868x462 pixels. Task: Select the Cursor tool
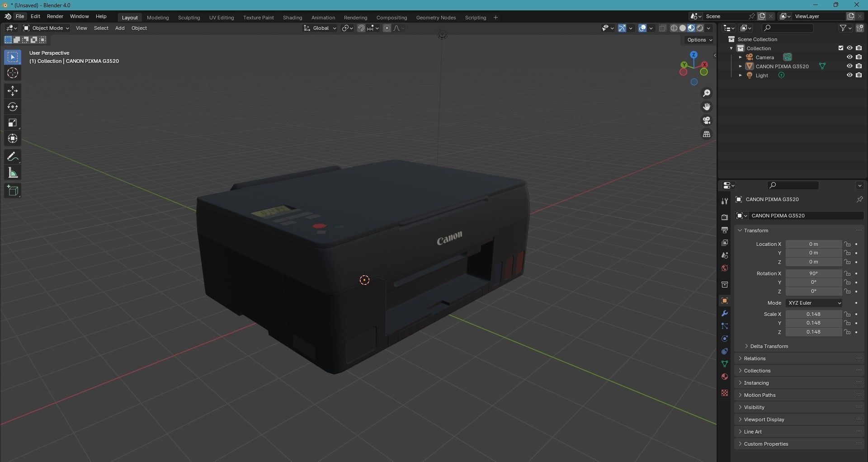click(x=13, y=73)
